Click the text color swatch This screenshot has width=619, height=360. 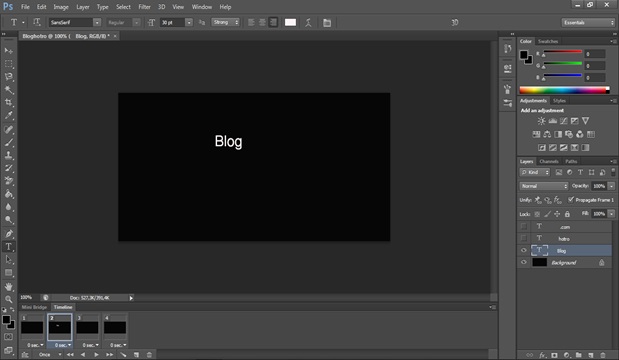pos(290,22)
